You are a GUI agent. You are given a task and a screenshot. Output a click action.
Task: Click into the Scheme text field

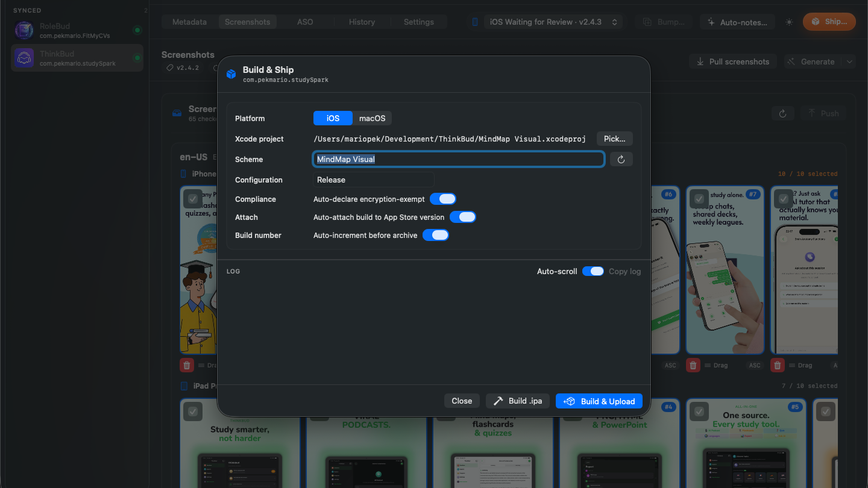coord(459,159)
